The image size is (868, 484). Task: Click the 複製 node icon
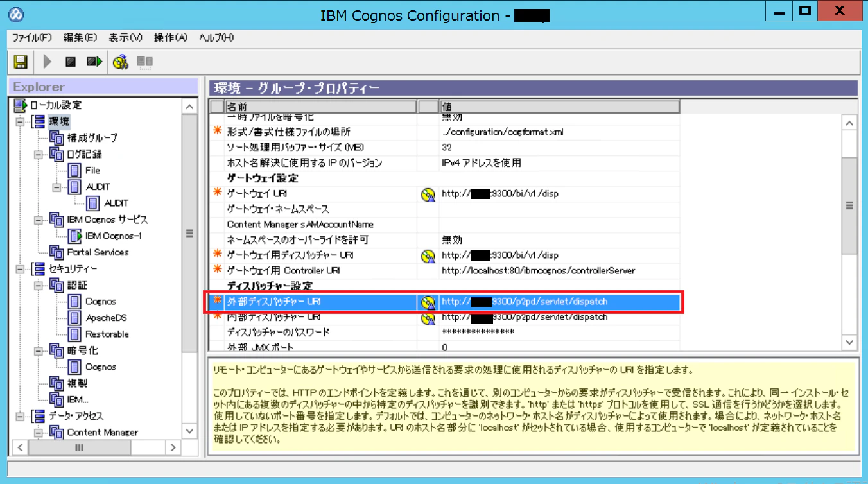(56, 383)
